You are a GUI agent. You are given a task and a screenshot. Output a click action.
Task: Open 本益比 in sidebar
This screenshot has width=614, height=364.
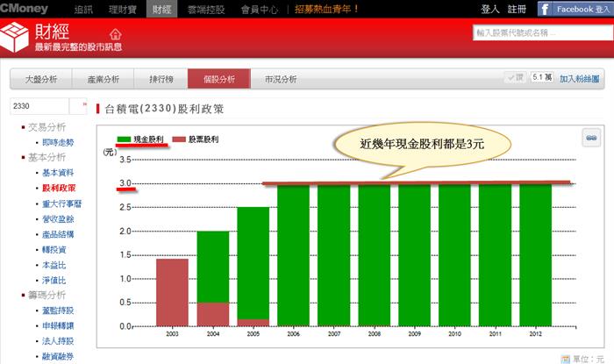[x=54, y=265]
